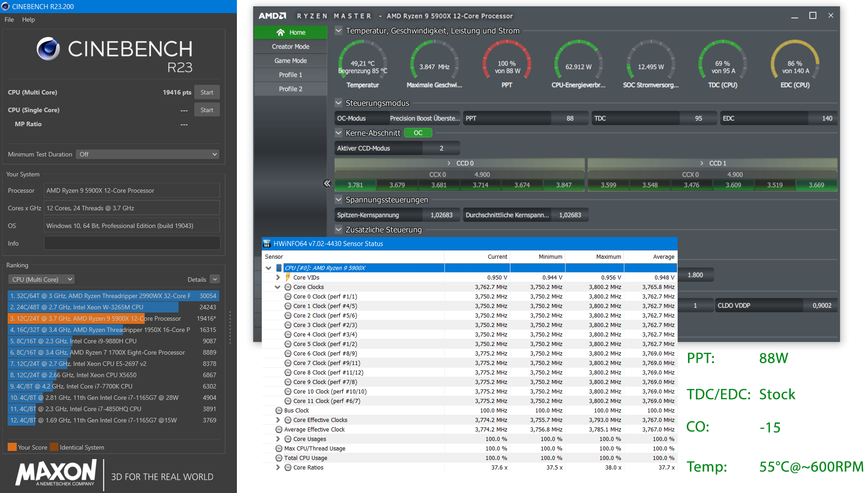868x493 pixels.
Task: Click the HWiNFO64 window title icon
Action: coord(267,243)
